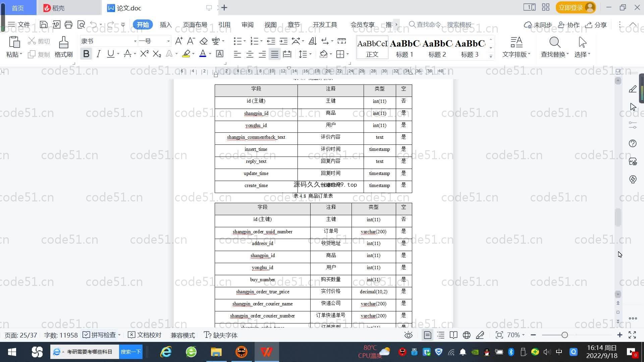The height and width of the screenshot is (362, 644).
Task: Click 协作 collaborate button
Action: click(569, 25)
